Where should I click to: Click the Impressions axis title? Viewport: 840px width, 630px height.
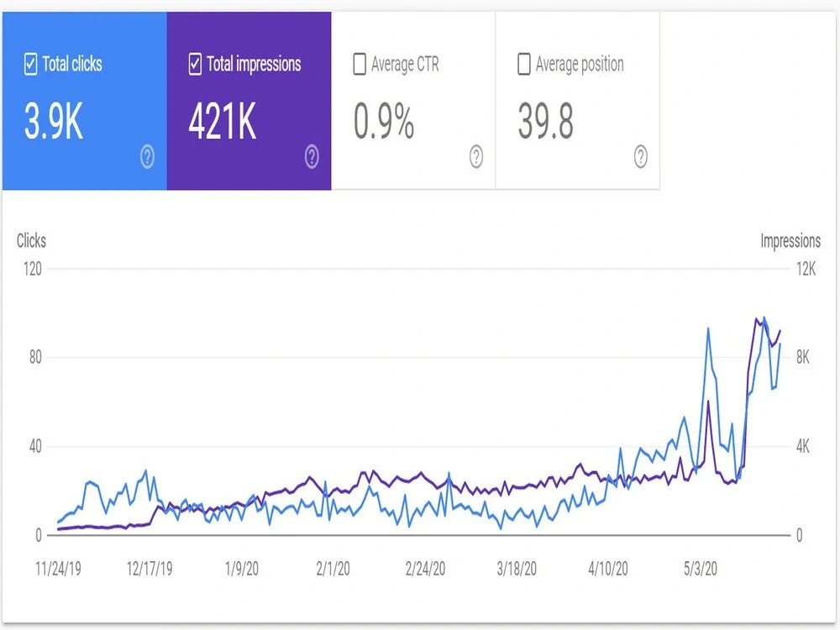[x=790, y=241]
